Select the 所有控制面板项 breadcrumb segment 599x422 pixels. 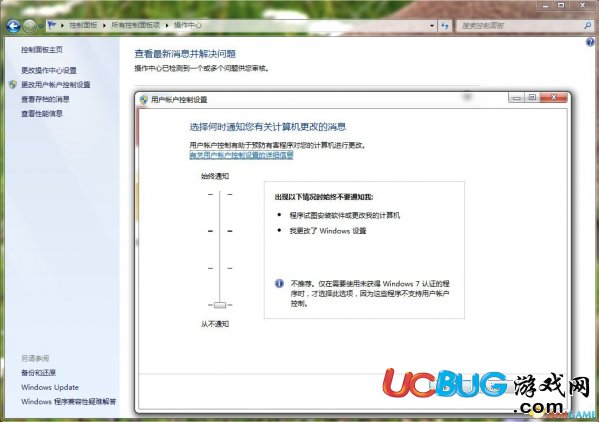tap(135, 25)
